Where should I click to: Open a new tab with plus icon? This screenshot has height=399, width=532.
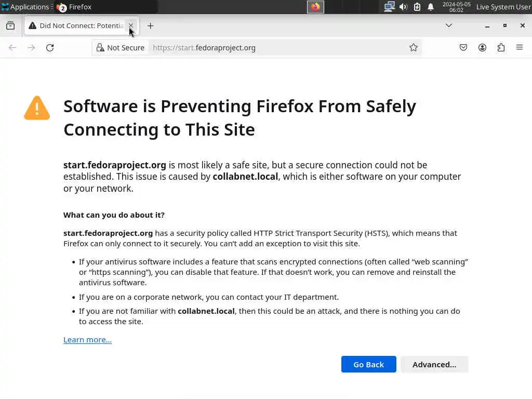(x=150, y=26)
